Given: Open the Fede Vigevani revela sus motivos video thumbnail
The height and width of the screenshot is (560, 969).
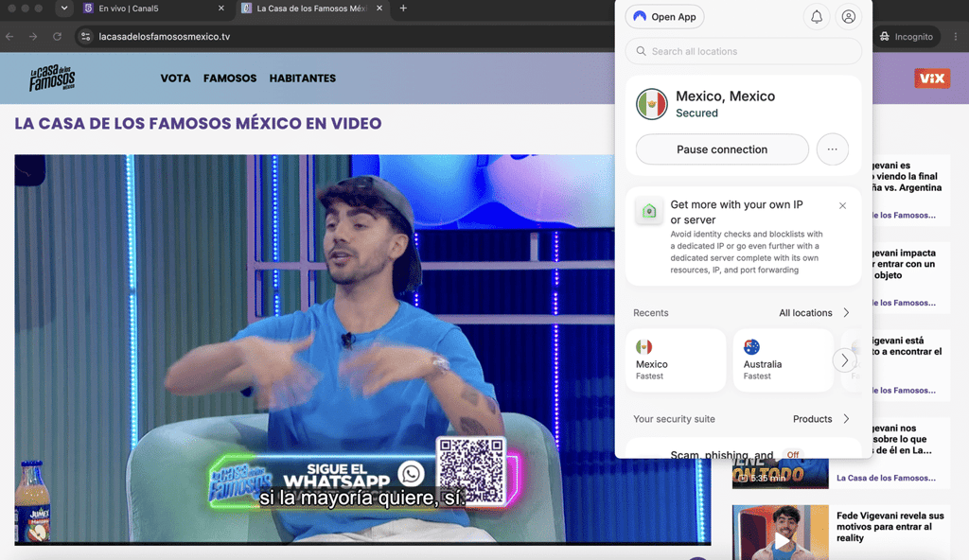Looking at the screenshot, I should [x=780, y=533].
